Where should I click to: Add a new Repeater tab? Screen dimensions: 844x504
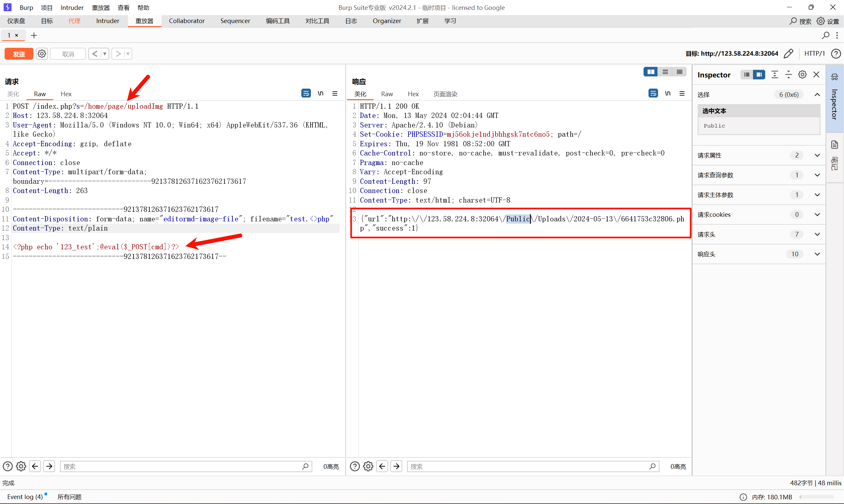click(x=34, y=35)
